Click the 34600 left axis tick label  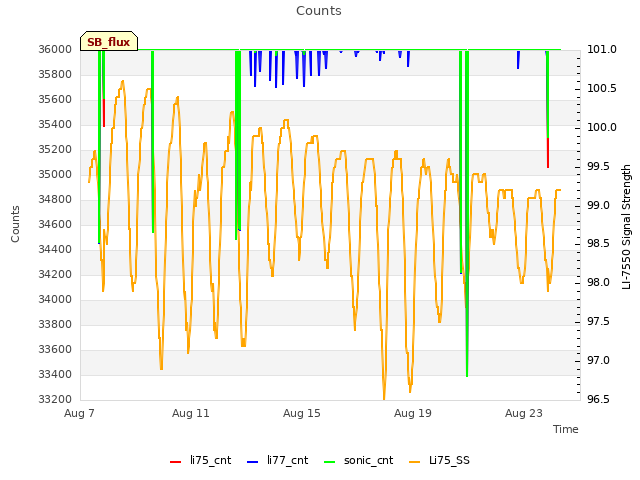pyautogui.click(x=55, y=224)
